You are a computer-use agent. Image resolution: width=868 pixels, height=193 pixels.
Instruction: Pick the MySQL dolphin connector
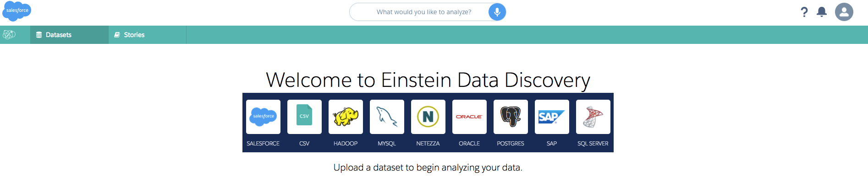(387, 117)
